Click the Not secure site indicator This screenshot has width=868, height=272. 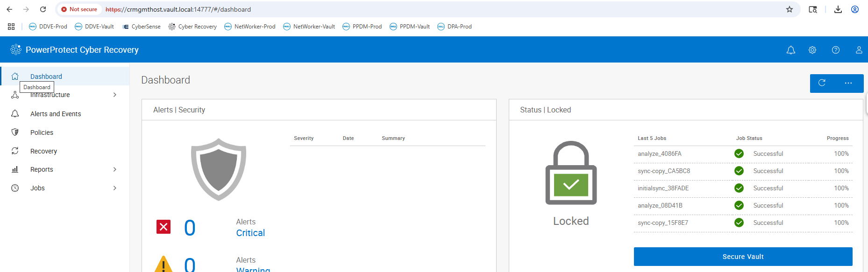[79, 9]
